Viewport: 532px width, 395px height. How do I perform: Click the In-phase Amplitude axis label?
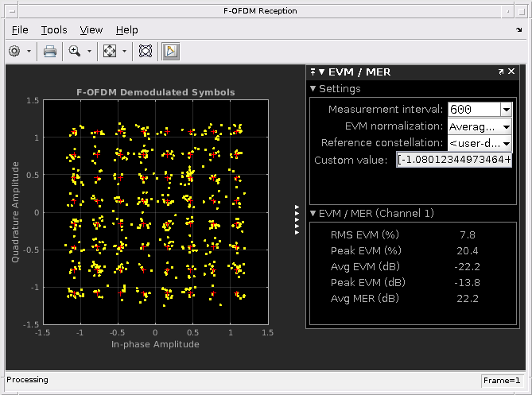point(155,344)
